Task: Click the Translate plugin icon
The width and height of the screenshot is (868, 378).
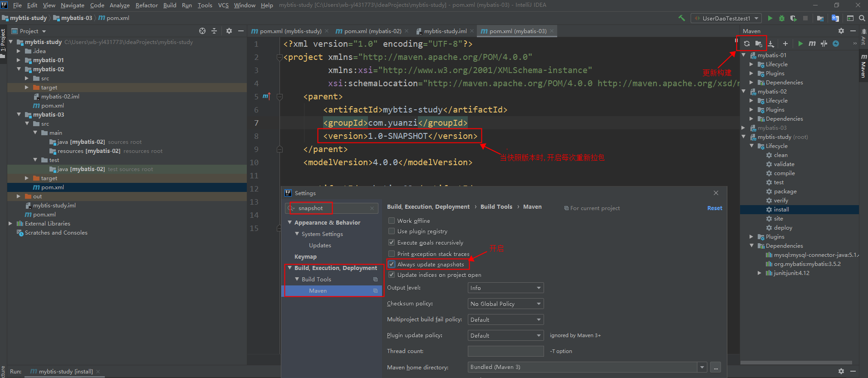Action: (x=835, y=18)
